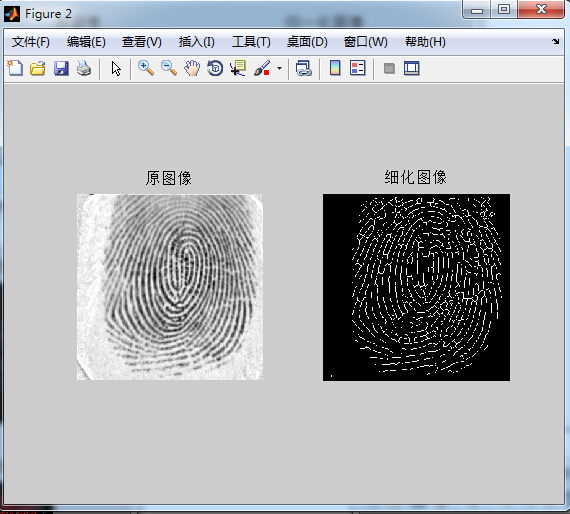Select the Edit Plot arrow tool
Screen dimensions: 570x514
pos(116,68)
